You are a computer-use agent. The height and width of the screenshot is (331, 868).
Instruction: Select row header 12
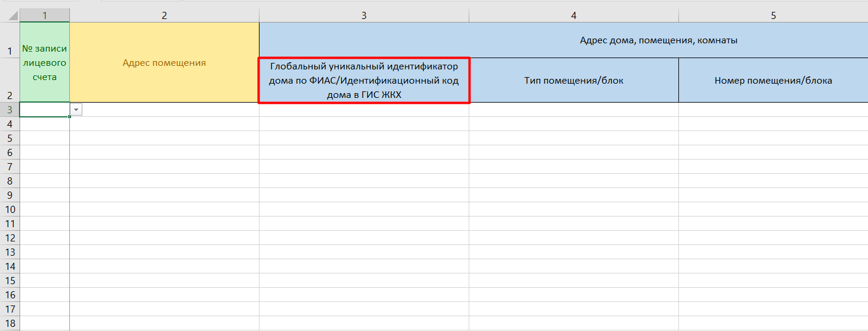9,238
